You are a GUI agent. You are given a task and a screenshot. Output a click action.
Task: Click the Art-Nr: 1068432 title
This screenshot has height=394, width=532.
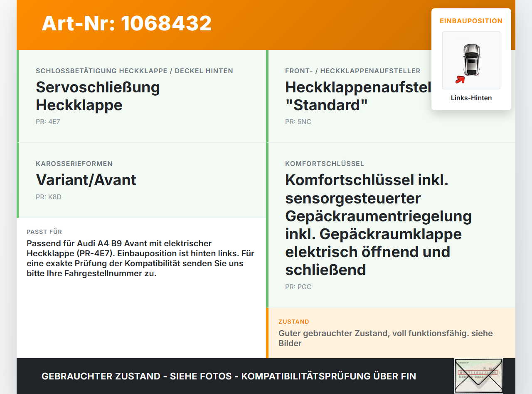click(127, 23)
